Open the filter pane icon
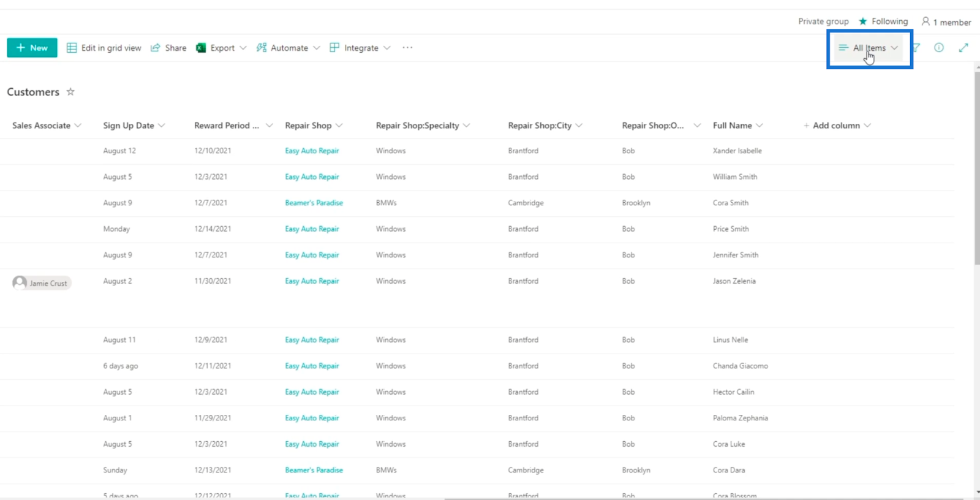Screen dimensions: 980x500 coord(916,48)
